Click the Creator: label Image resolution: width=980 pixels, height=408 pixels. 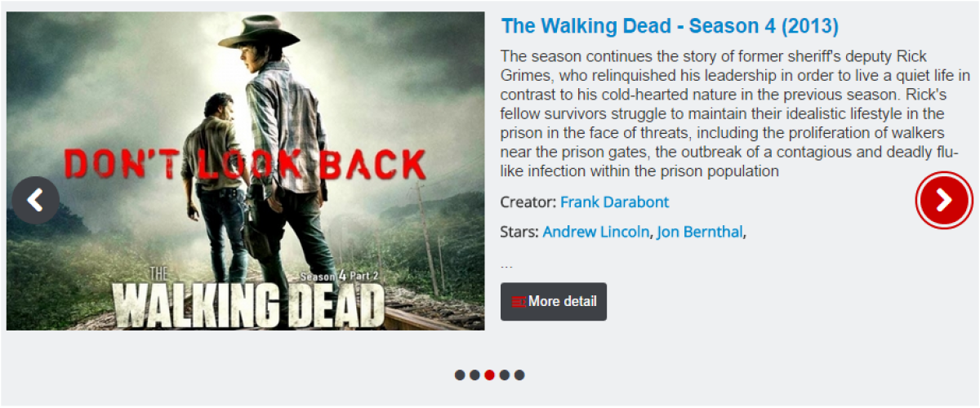click(x=528, y=202)
